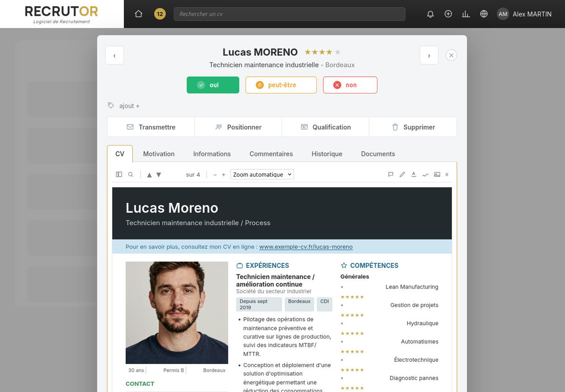
Task: Click the Depuis sept 2019 tag
Action: [x=259, y=304]
